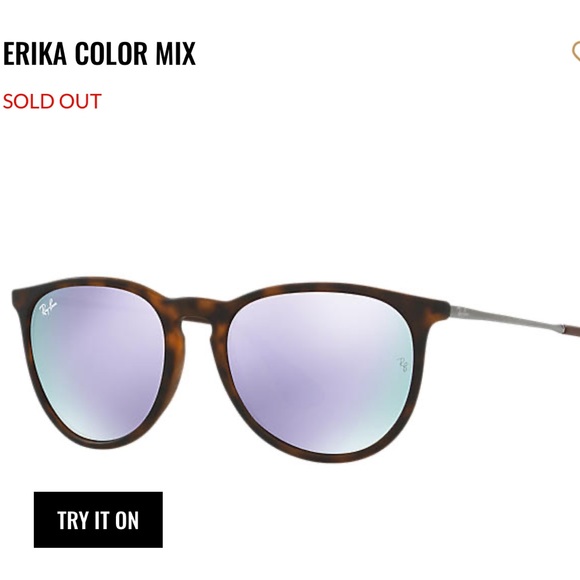This screenshot has width=580, height=580.
Task: Click the red SOLD OUT label
Action: 52,101
